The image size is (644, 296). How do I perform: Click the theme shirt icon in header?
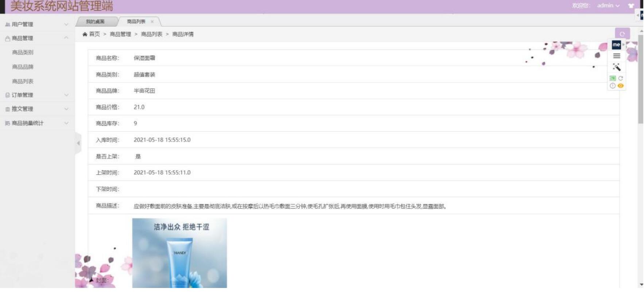click(x=631, y=6)
